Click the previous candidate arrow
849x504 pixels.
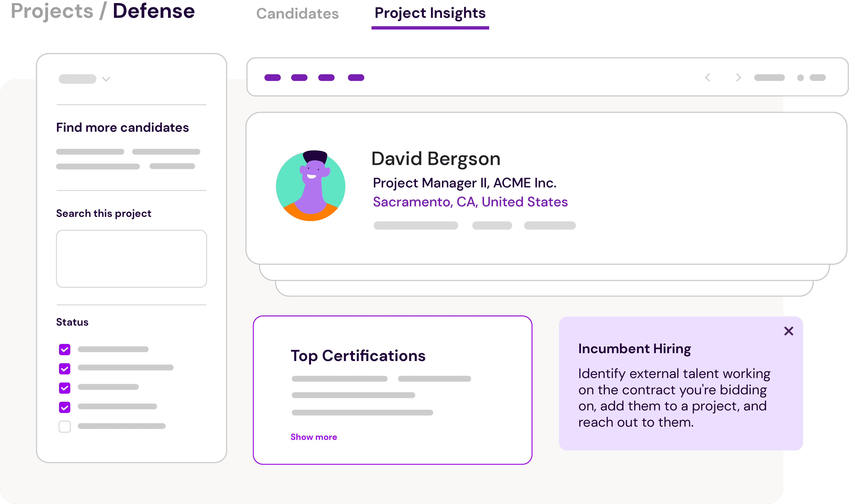coord(708,78)
